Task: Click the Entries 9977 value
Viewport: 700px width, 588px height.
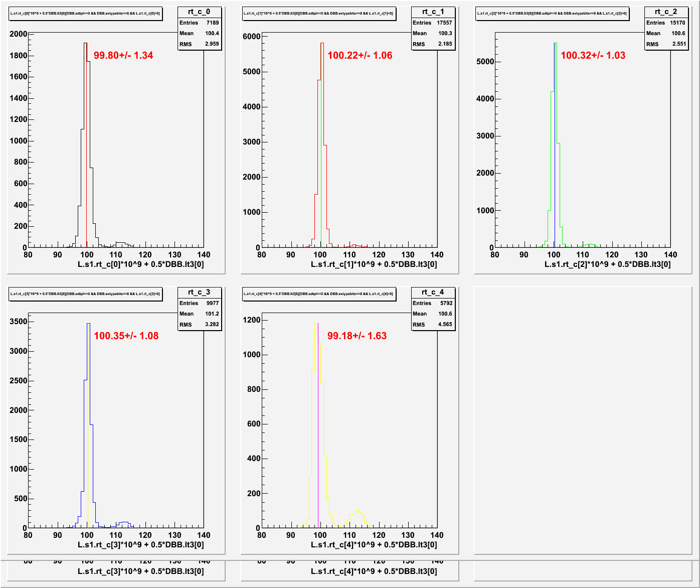Action: pos(213,303)
